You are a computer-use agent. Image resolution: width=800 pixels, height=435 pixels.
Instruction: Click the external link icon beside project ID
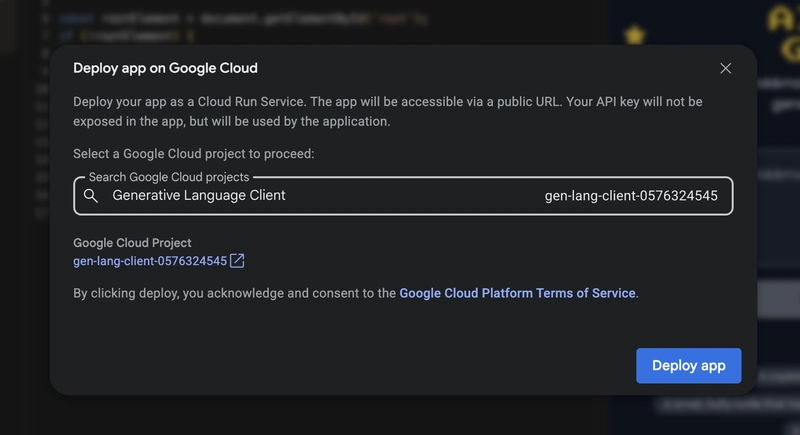click(237, 261)
